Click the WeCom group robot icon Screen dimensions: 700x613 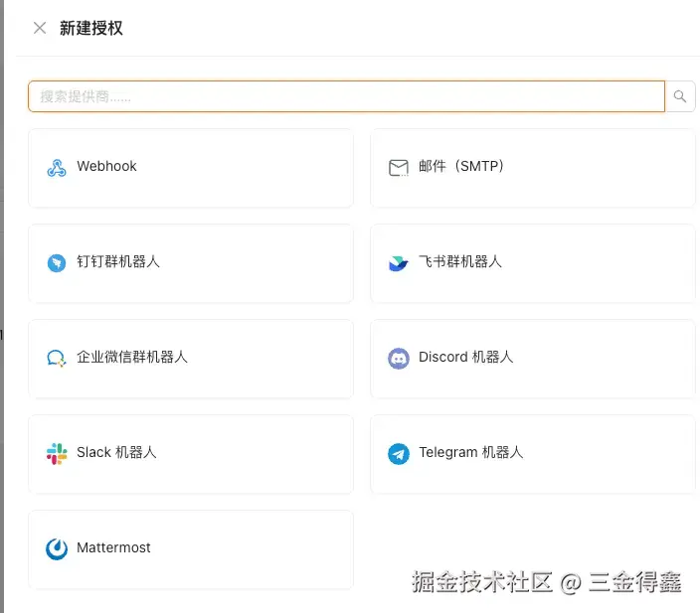click(x=57, y=359)
